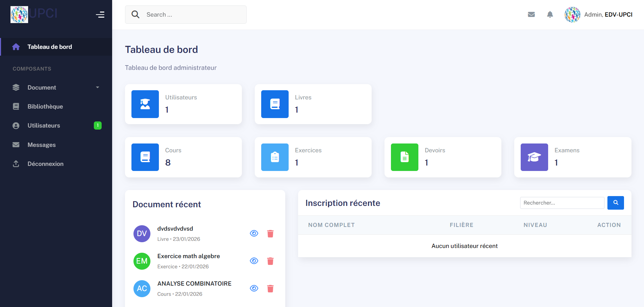Image resolution: width=644 pixels, height=307 pixels.
Task: View ANALYSE COMBINATOIRE using its eye icon
Action: [x=254, y=288]
